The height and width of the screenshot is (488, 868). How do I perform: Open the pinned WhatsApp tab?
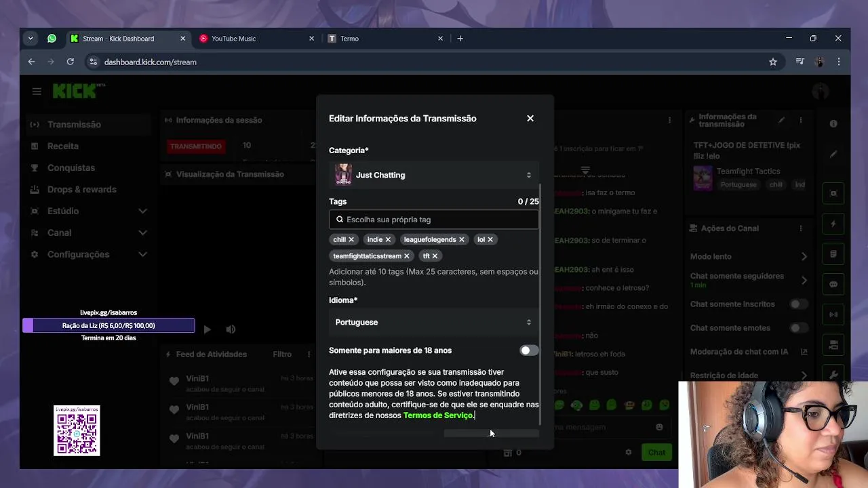[52, 39]
